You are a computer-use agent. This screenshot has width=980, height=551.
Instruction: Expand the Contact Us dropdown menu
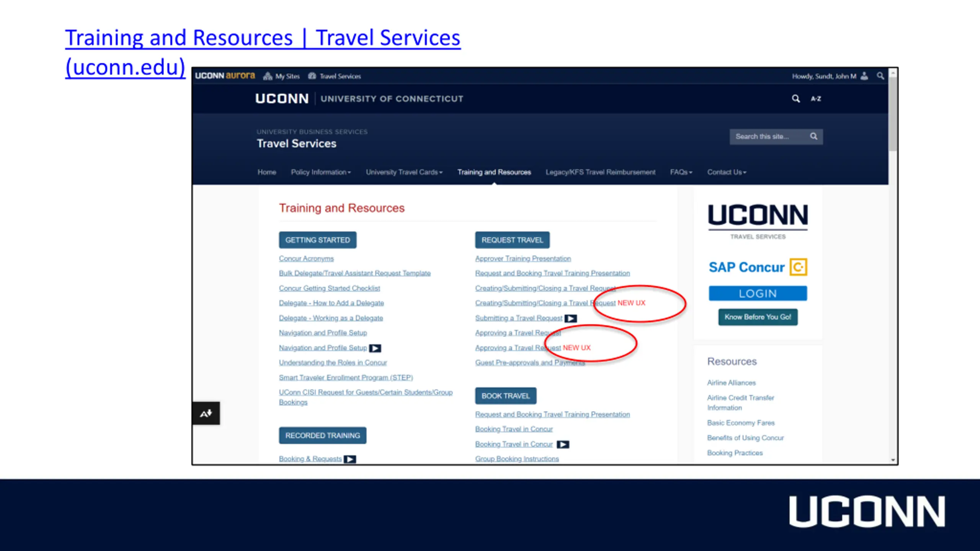tap(727, 172)
